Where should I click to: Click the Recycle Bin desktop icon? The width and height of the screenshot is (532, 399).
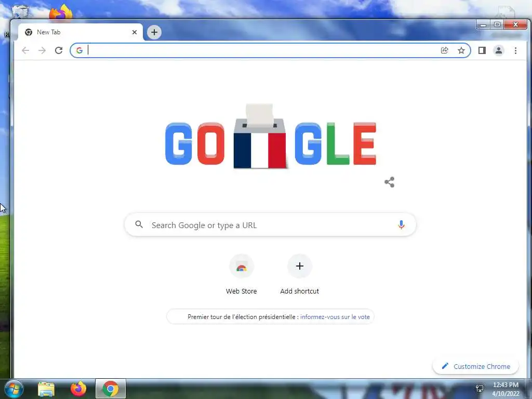coord(20,12)
